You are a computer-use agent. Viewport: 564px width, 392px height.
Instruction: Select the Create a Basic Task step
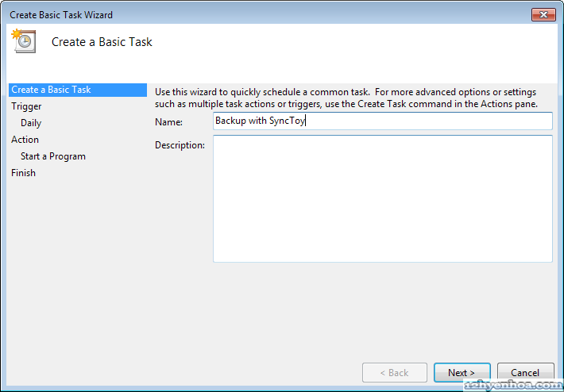pyautogui.click(x=51, y=90)
